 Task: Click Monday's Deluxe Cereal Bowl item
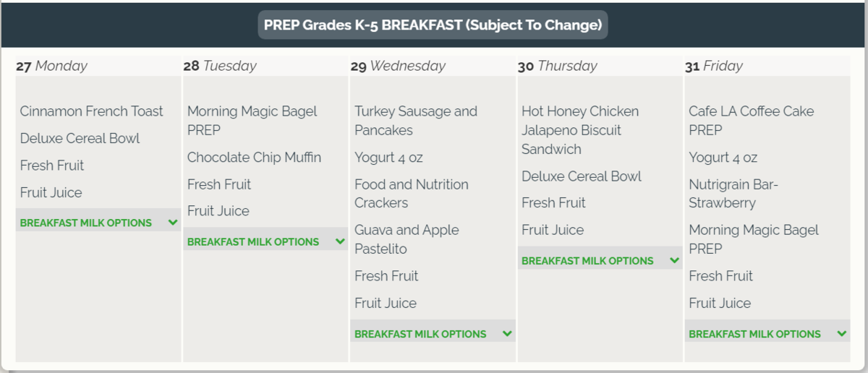[x=80, y=138]
